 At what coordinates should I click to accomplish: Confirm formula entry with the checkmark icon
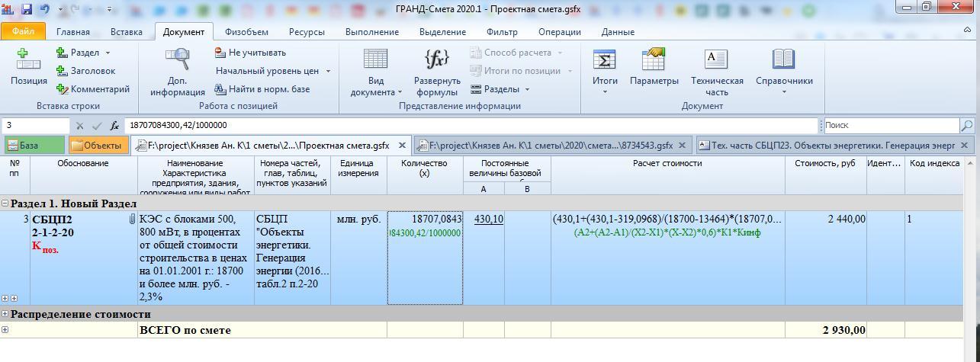(x=97, y=126)
